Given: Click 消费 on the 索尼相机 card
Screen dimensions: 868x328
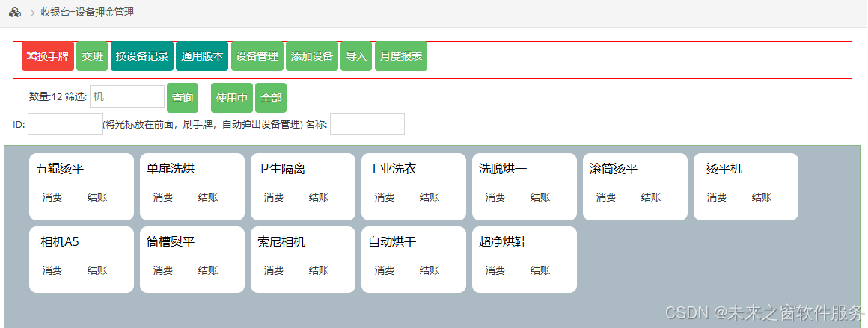Looking at the screenshot, I should tap(273, 270).
